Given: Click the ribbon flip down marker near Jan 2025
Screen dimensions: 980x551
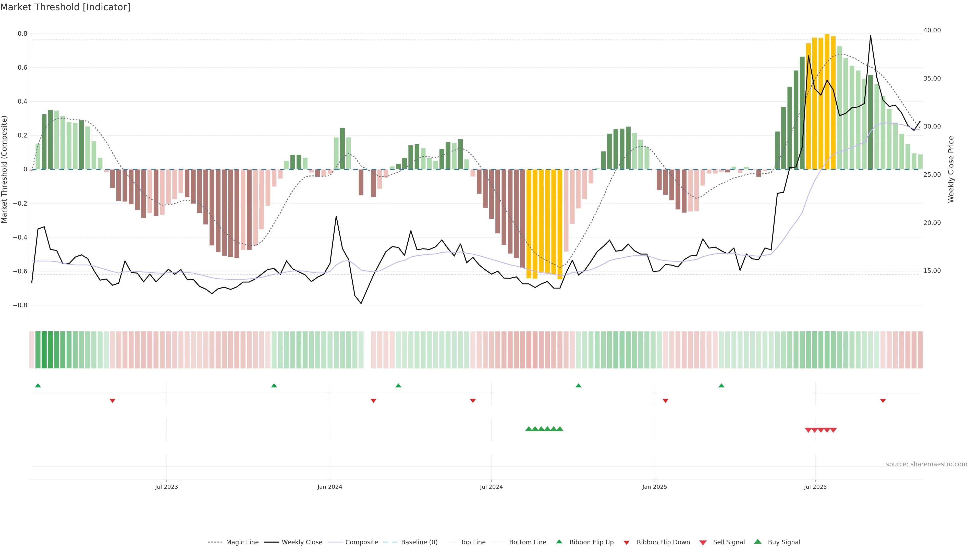Looking at the screenshot, I should pyautogui.click(x=665, y=401).
